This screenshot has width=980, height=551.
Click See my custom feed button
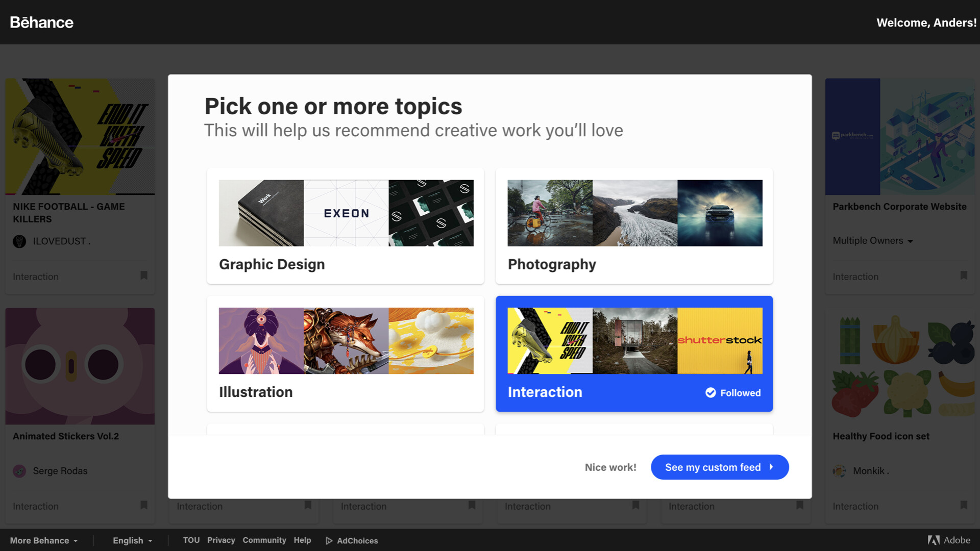[719, 467]
